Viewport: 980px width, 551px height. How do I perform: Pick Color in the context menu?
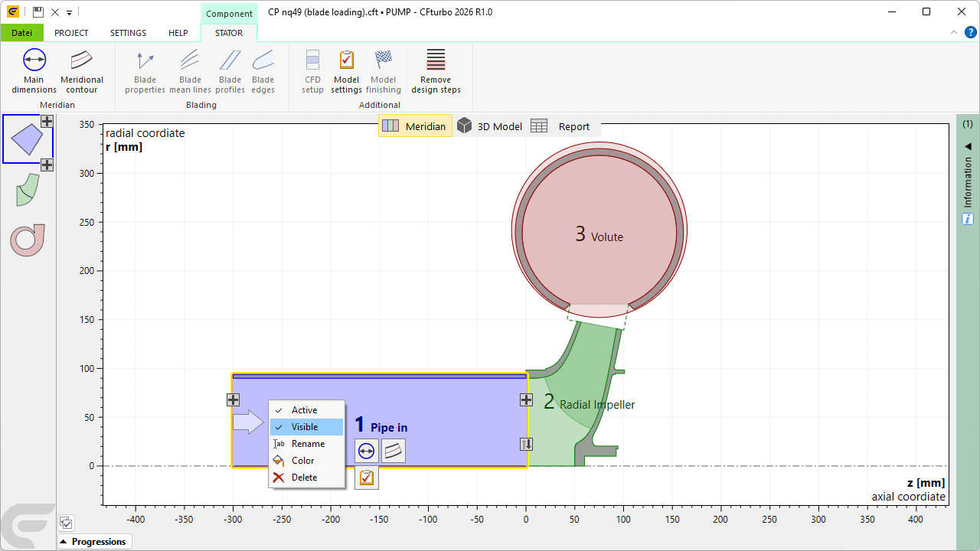[x=302, y=461]
